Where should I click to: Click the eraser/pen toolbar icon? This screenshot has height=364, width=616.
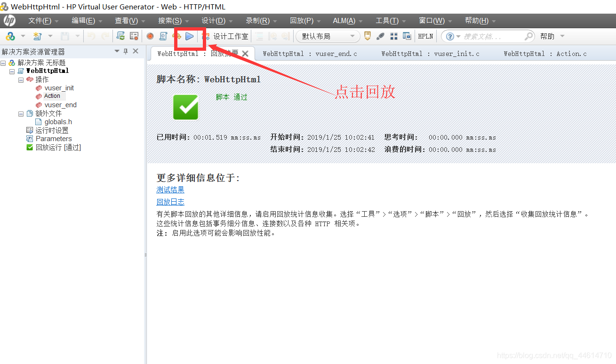pyautogui.click(x=381, y=36)
